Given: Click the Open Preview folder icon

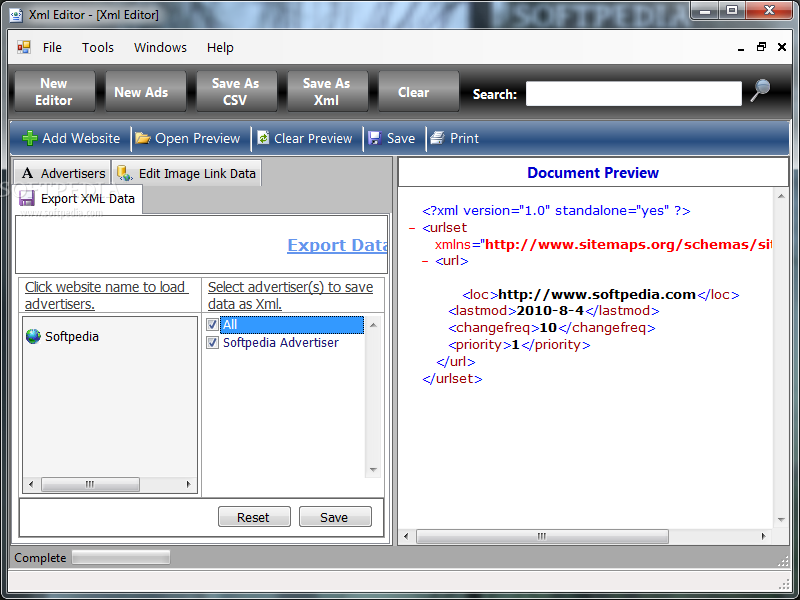Looking at the screenshot, I should [x=143, y=138].
